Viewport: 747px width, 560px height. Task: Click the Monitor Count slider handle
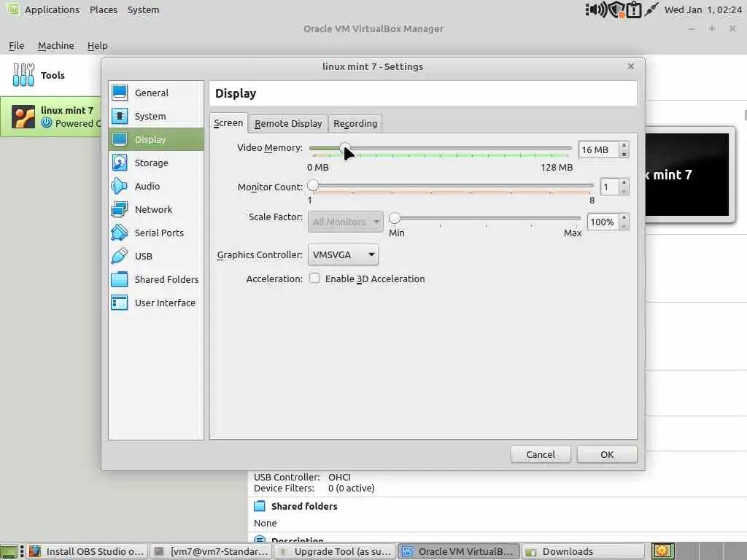coord(313,185)
